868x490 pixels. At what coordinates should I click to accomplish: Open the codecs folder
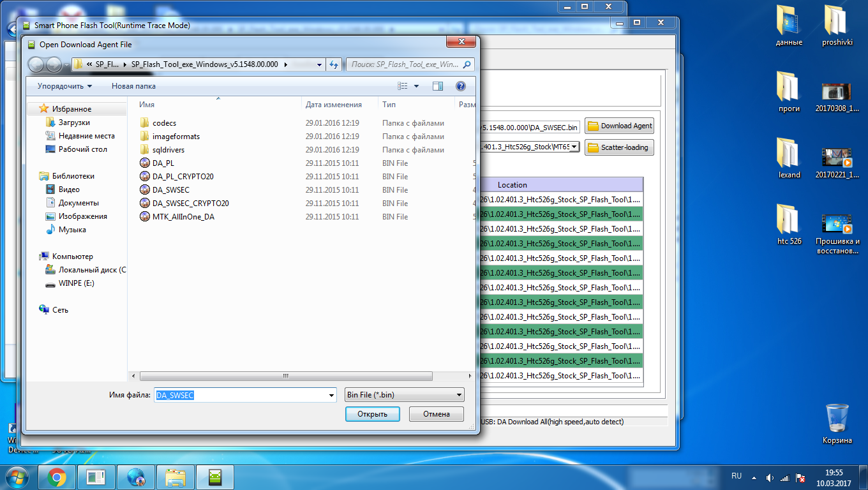pos(164,123)
